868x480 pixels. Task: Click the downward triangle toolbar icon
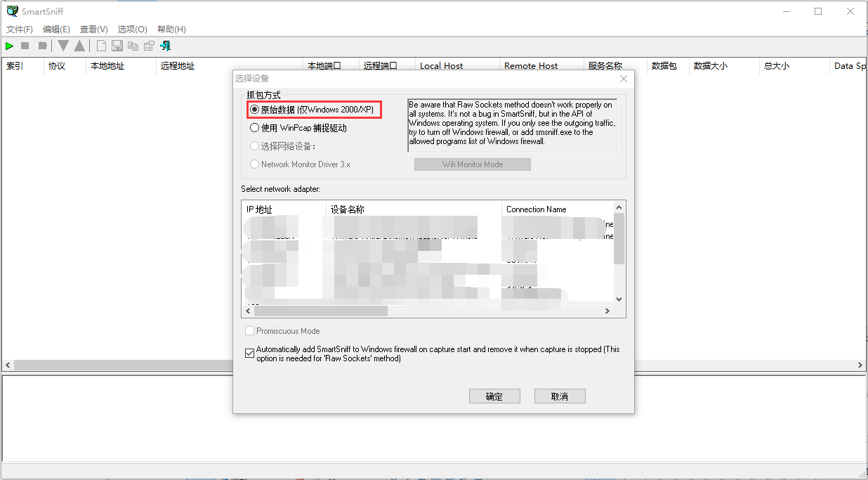pos(63,46)
